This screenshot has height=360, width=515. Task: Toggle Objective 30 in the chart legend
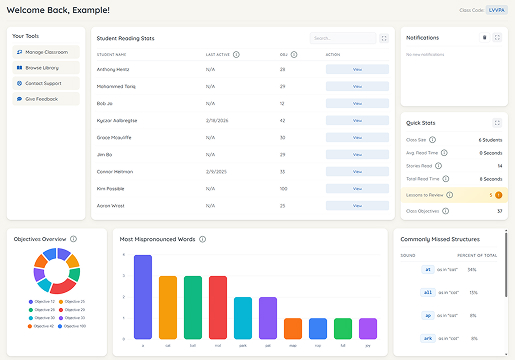(42, 318)
